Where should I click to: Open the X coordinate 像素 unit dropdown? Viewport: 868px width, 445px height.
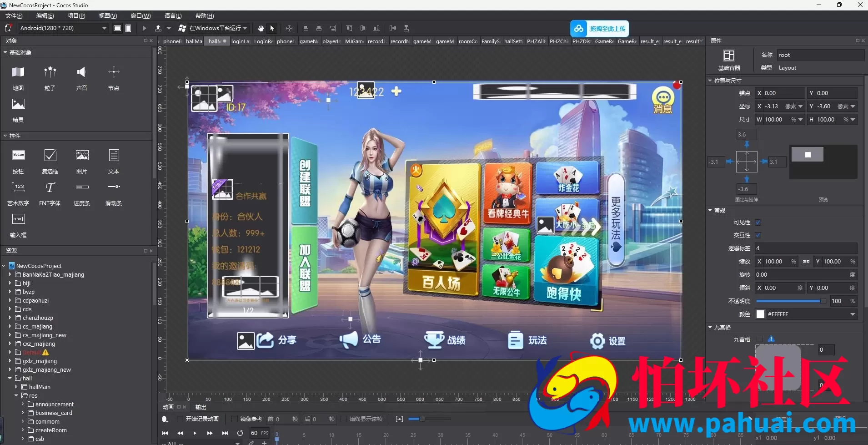(800, 106)
